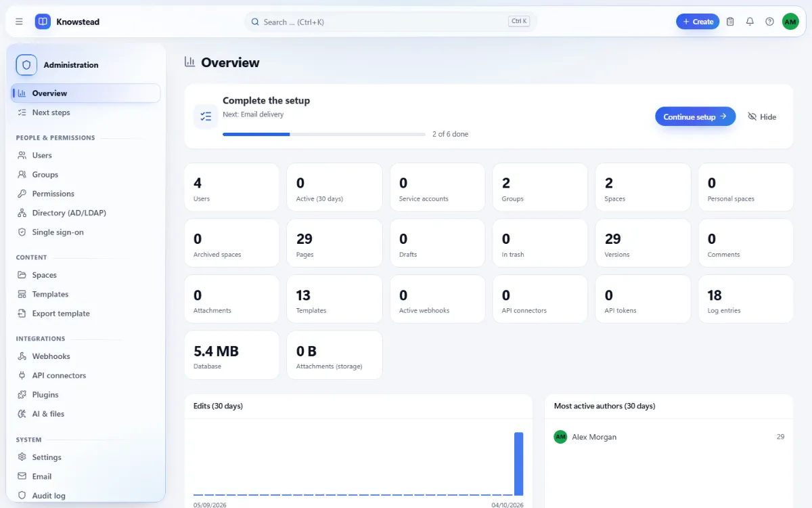This screenshot has width=812, height=508.
Task: Open the notifications bell
Action: [750, 22]
